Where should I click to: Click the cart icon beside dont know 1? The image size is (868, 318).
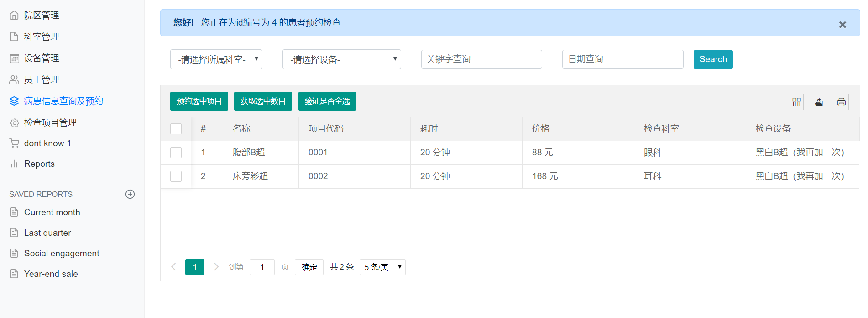point(14,143)
